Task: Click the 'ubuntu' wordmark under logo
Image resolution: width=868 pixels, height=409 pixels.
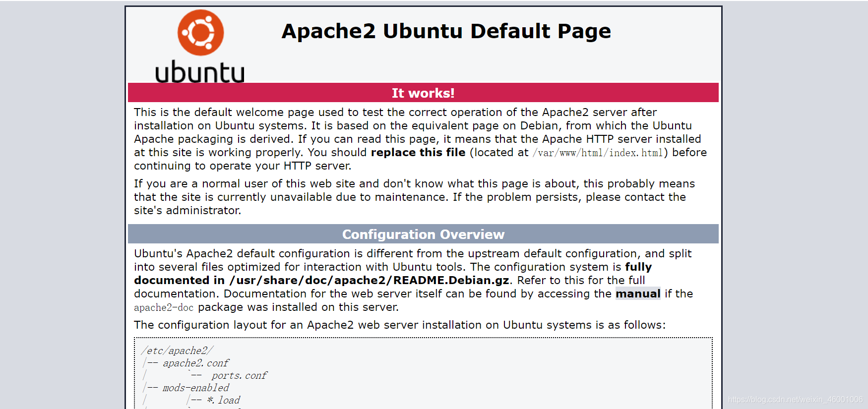Action: click(x=200, y=72)
